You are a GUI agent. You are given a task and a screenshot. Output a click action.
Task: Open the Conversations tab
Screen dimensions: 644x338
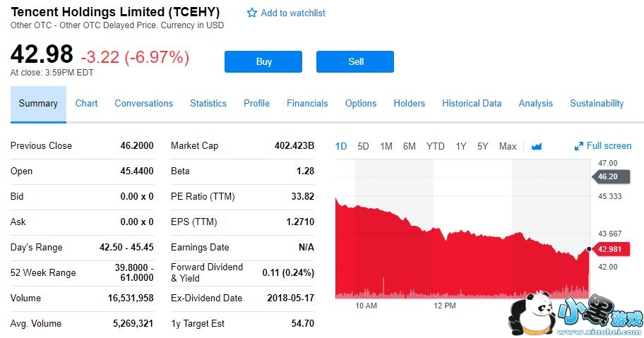(143, 103)
